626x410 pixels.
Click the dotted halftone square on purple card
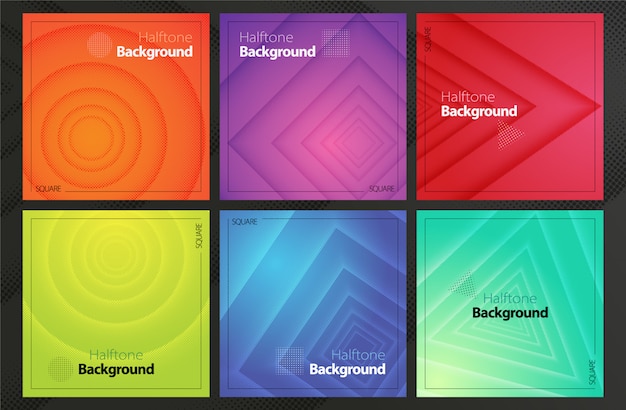click(x=336, y=43)
